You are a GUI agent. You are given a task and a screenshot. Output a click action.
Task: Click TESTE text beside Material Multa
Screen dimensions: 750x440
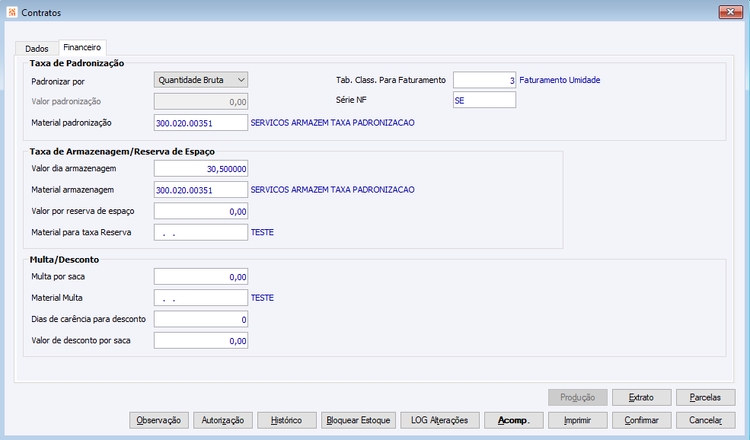point(262,298)
